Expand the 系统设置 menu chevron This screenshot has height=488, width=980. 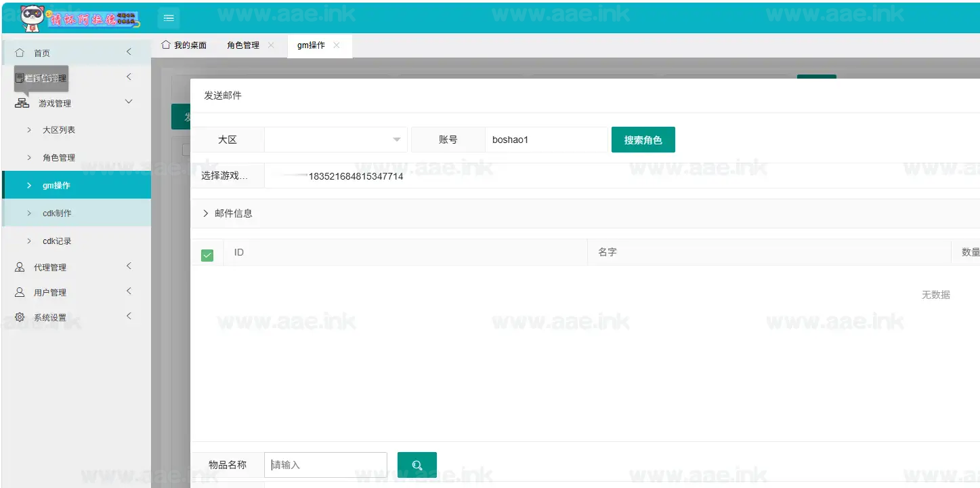coord(129,316)
